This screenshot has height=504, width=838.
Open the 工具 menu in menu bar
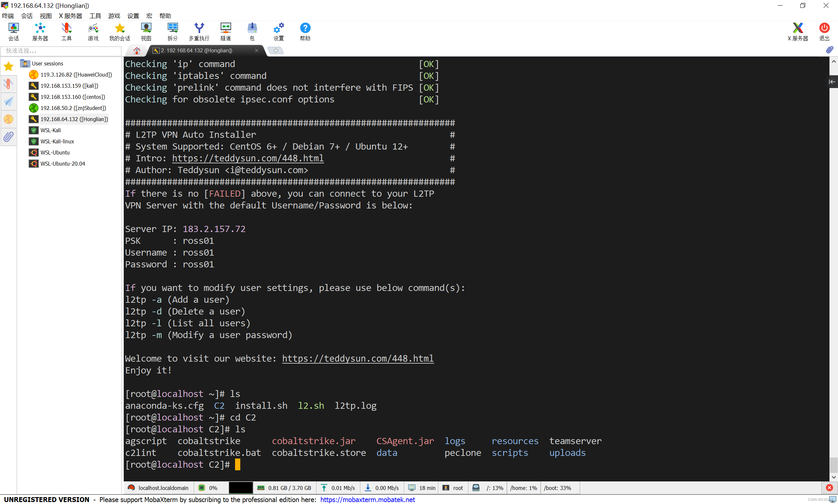95,16
